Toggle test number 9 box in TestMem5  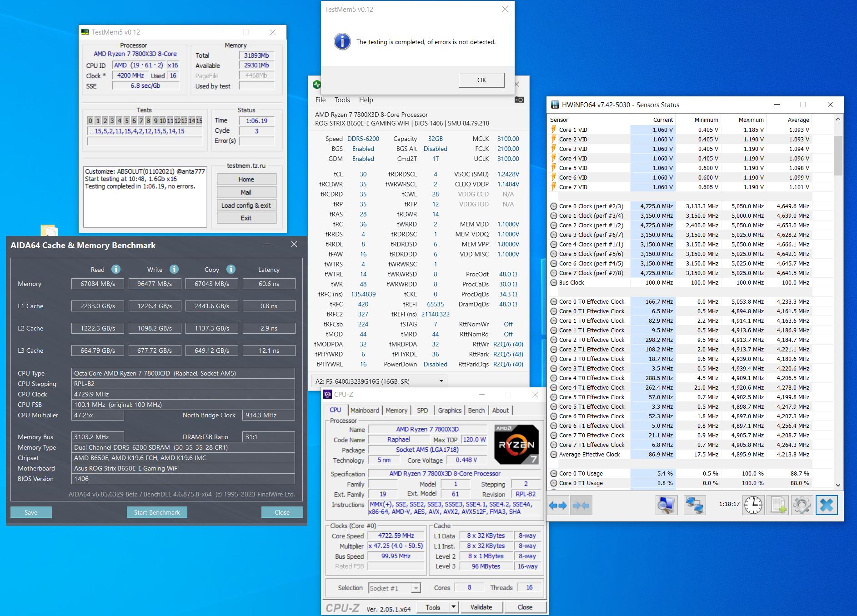pos(155,120)
